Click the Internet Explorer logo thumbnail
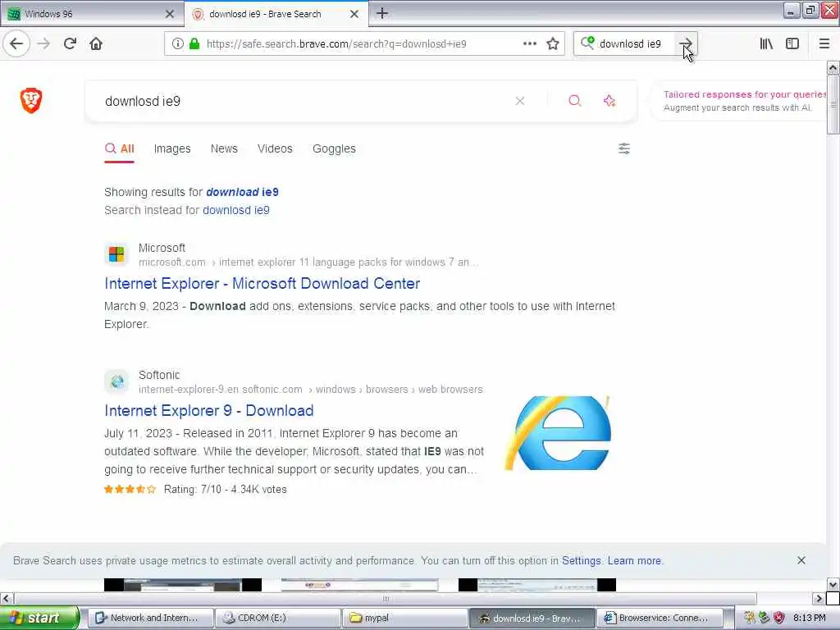840x630 pixels. coord(557,433)
